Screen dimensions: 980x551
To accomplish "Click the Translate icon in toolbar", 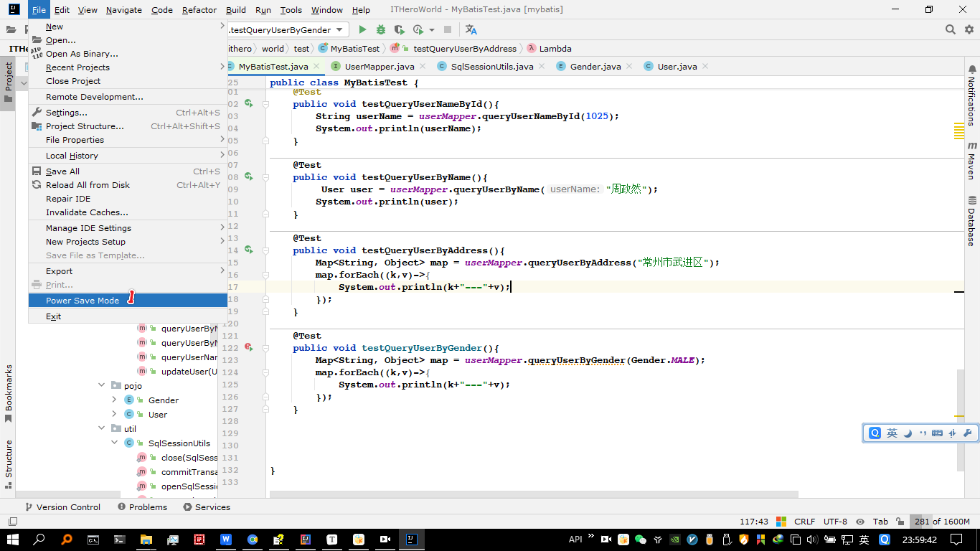I will pyautogui.click(x=471, y=29).
